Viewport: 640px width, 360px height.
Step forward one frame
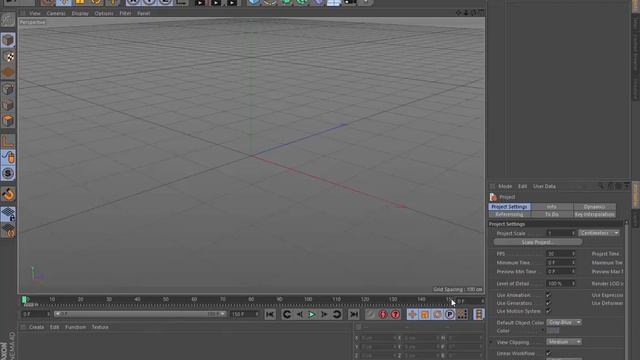click(x=324, y=314)
